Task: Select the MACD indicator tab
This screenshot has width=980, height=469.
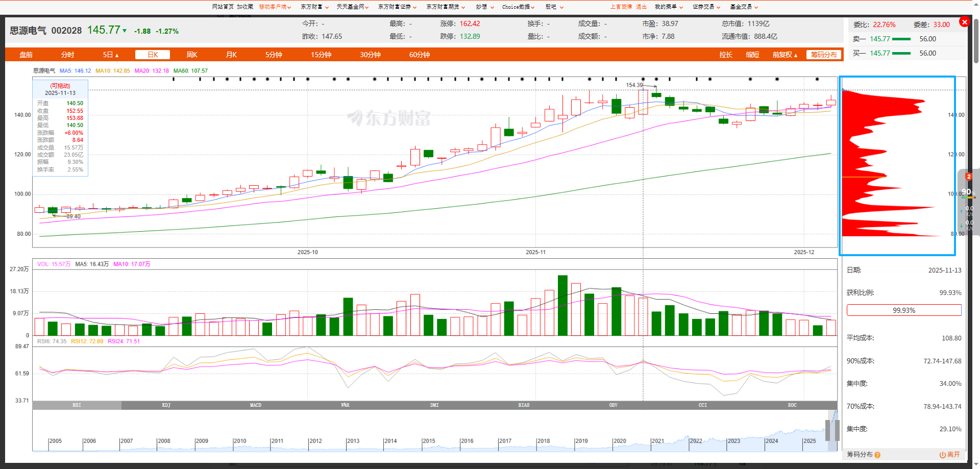Action: click(x=256, y=405)
